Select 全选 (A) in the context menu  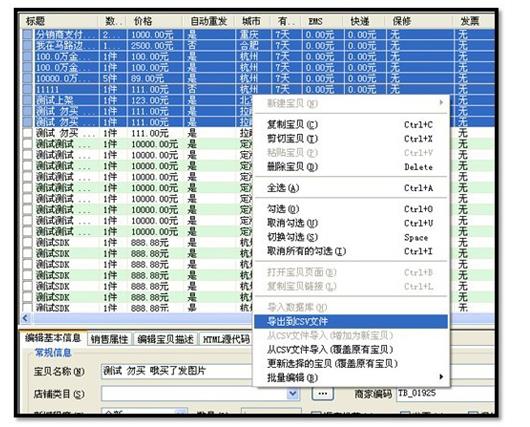tap(351, 188)
